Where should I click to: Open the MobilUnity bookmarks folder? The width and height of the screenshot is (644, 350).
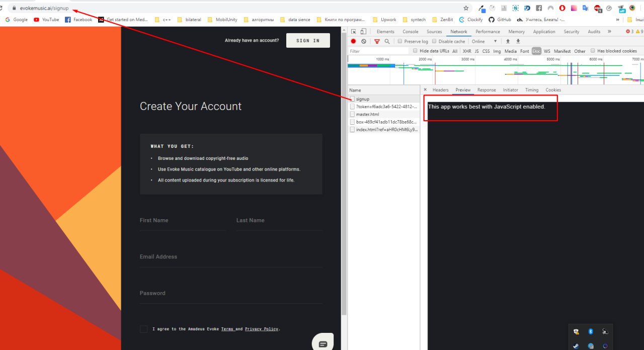[222, 20]
